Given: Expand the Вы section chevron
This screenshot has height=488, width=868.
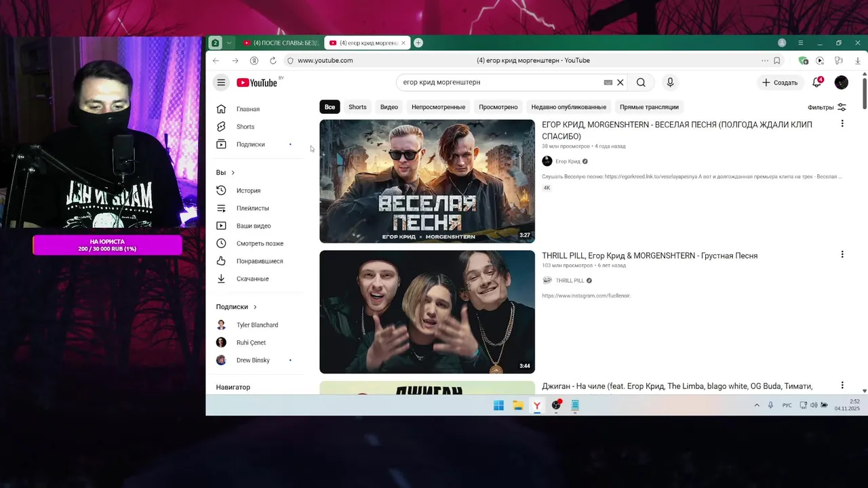Looking at the screenshot, I should (x=233, y=173).
